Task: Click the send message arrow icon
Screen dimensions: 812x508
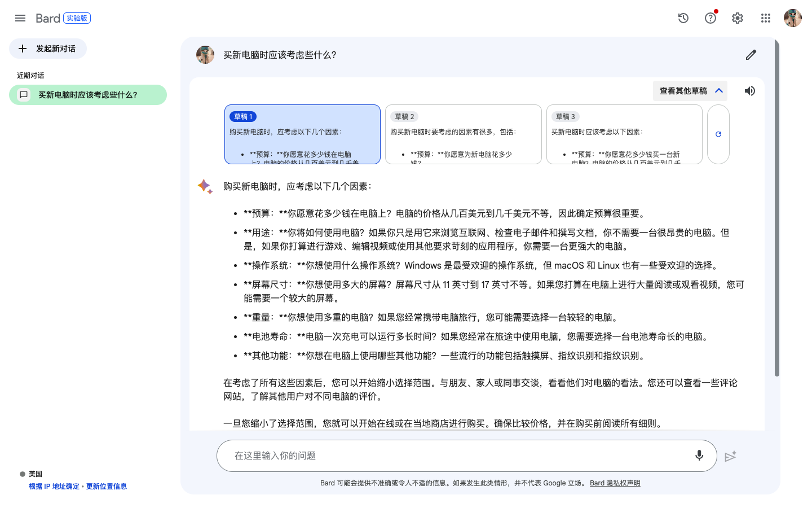Action: click(x=731, y=456)
